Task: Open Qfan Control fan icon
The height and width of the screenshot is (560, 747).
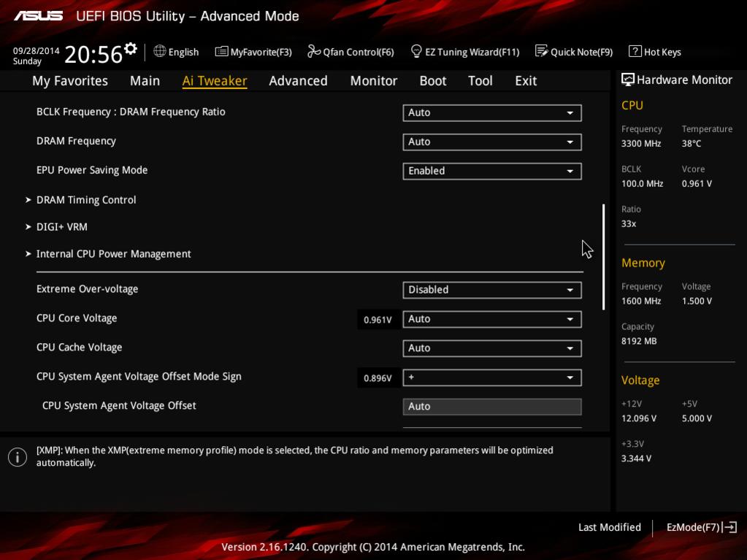Action: pyautogui.click(x=314, y=51)
